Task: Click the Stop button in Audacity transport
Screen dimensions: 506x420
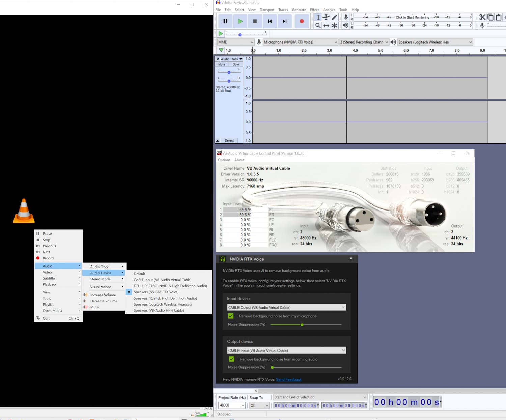Action: click(x=255, y=21)
